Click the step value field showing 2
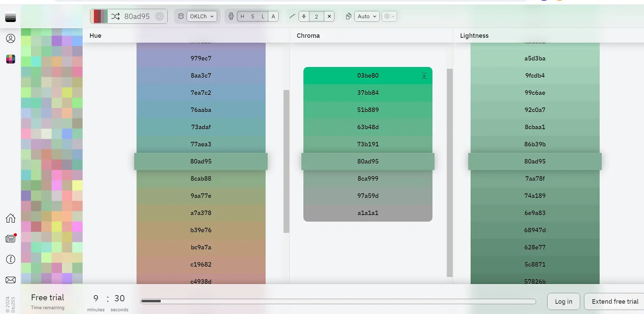Viewport: 644px width, 314px height. point(316,16)
